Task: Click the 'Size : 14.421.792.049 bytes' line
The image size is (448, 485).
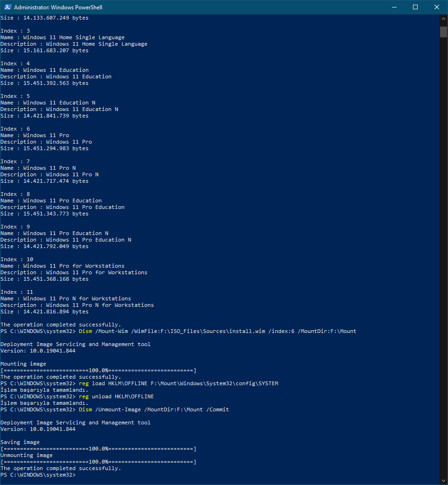Action: [45, 246]
